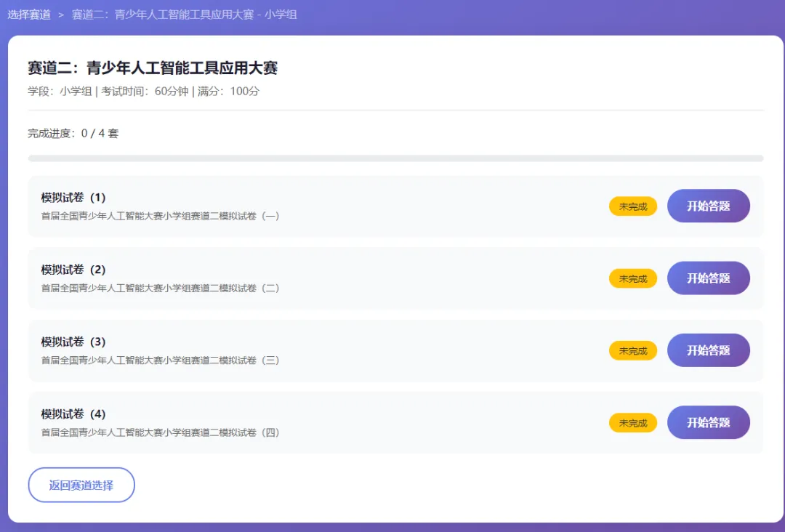
Task: 选择模拟试卷（1）的标题
Action: point(73,197)
